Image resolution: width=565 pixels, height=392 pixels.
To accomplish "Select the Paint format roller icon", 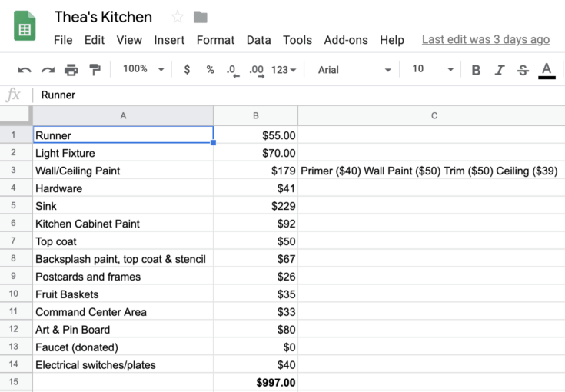I will click(95, 70).
